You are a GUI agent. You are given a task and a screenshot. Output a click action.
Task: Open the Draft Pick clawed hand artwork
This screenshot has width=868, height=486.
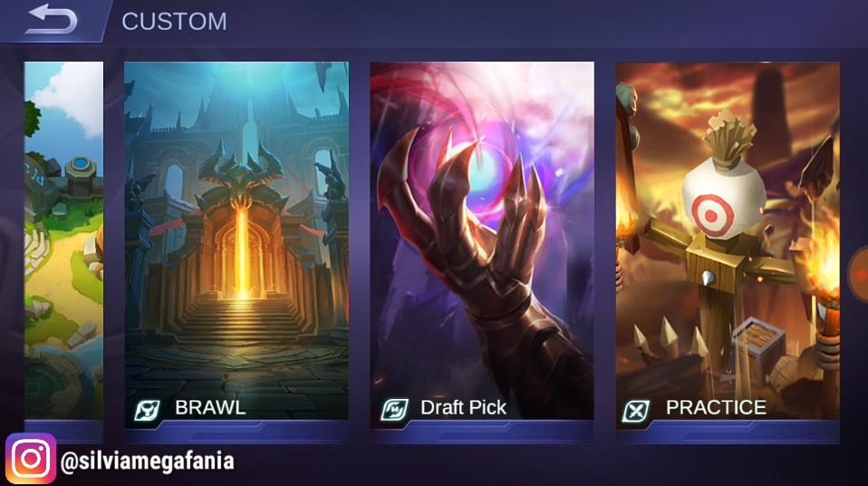point(482,240)
